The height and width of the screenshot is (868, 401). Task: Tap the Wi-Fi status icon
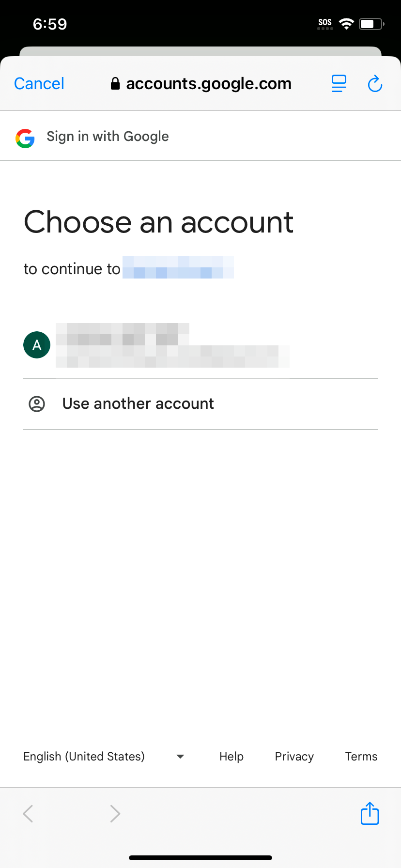[x=346, y=24]
